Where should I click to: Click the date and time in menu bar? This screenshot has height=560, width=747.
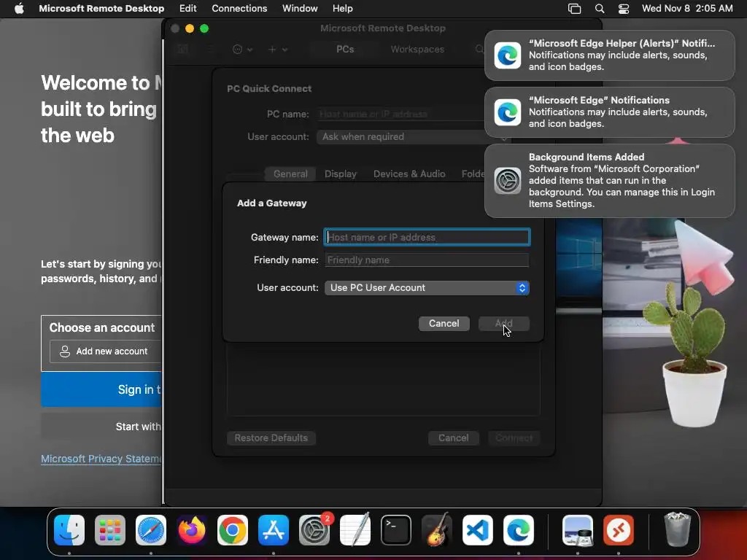point(687,9)
